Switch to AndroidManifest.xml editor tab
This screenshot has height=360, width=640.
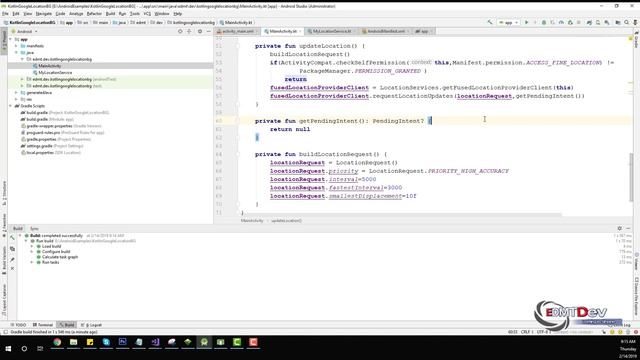pos(385,31)
